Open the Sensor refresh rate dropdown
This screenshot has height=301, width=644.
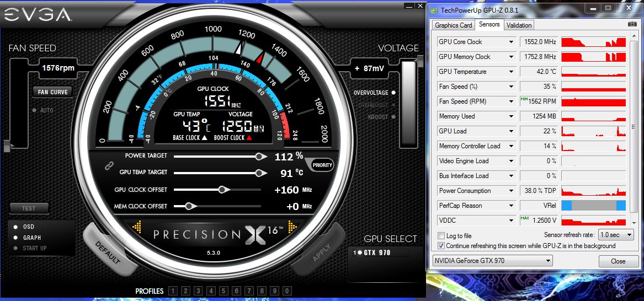(616, 235)
